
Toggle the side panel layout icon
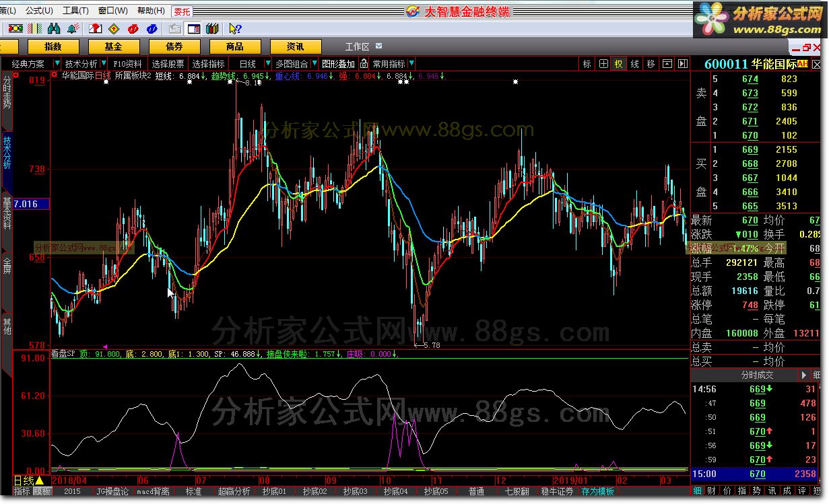[x=194, y=28]
